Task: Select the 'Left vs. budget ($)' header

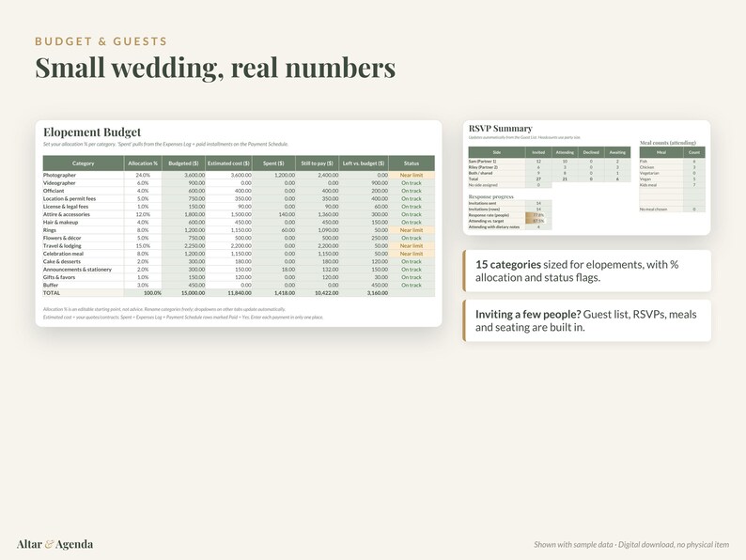Action: click(364, 163)
